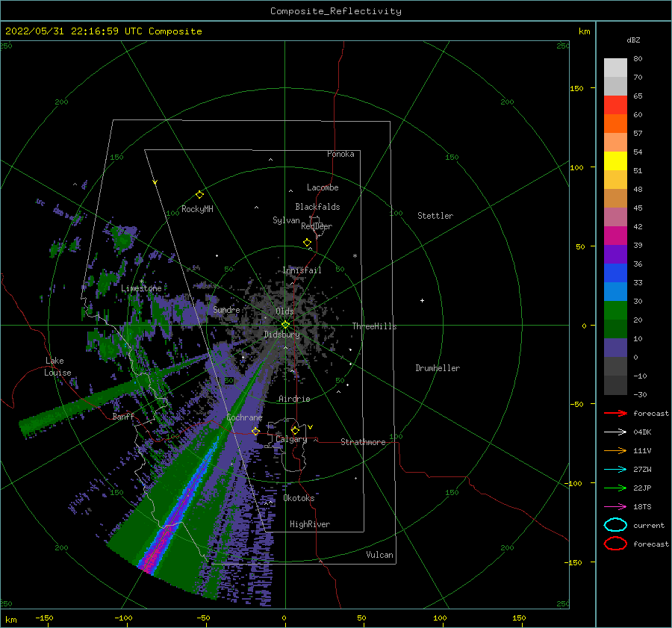This screenshot has width=672, height=628.
Task: Click the dBZ legend heading
Action: 633,40
